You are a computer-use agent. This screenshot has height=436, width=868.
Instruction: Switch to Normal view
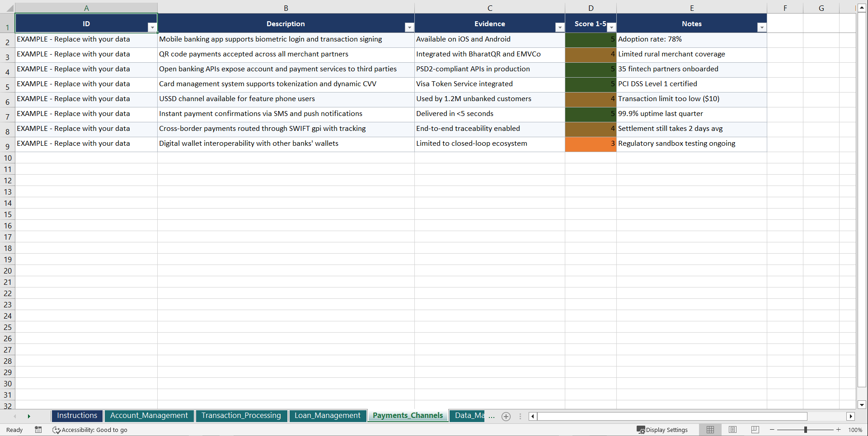tap(710, 430)
